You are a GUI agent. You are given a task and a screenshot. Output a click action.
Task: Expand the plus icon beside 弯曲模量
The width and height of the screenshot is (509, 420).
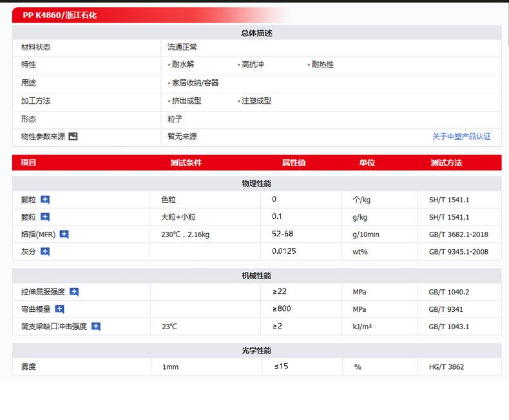point(59,309)
